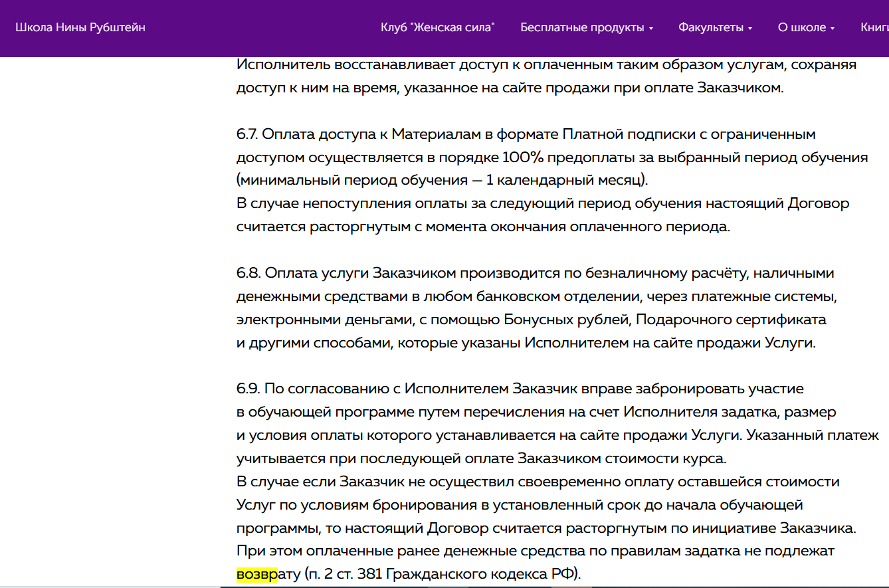
Task: Click the clause number 6.9
Action: coord(247,389)
